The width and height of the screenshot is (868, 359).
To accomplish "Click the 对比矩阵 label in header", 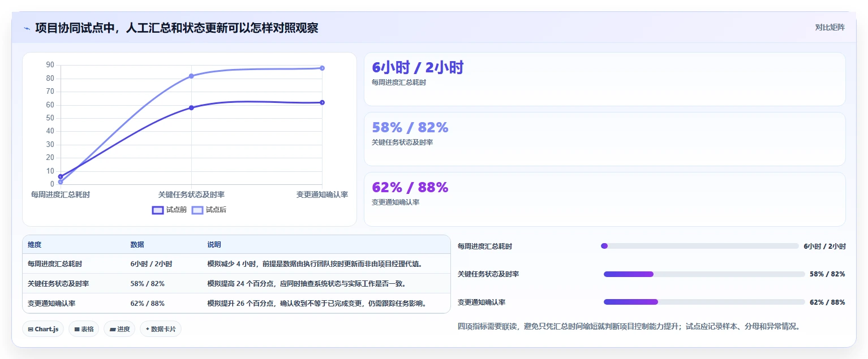I will click(830, 27).
